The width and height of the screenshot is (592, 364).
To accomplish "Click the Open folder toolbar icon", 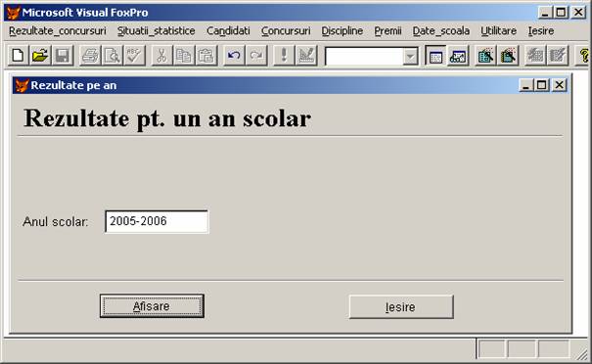I will coord(40,56).
